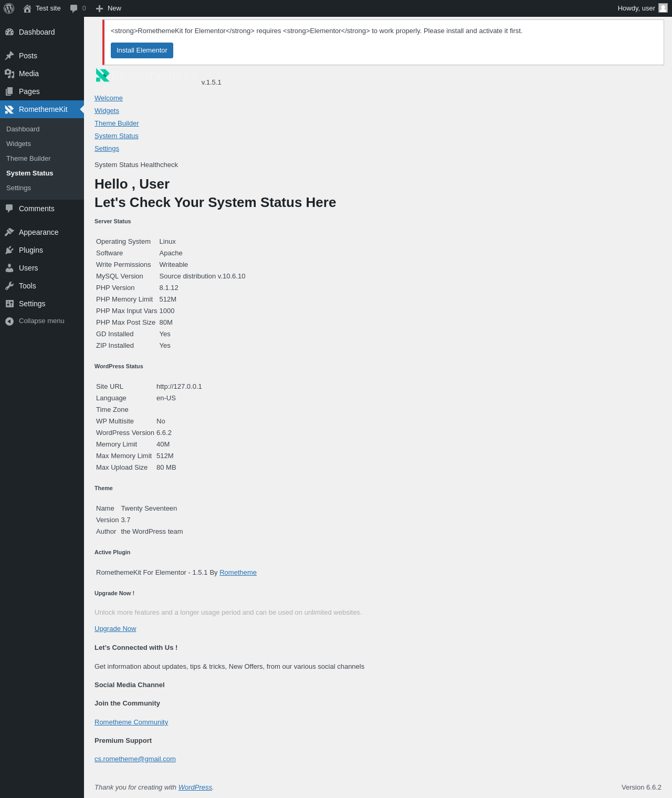The height and width of the screenshot is (798, 672).
Task: Open RomethemeKit Dashboard submenu item
Action: (23, 129)
